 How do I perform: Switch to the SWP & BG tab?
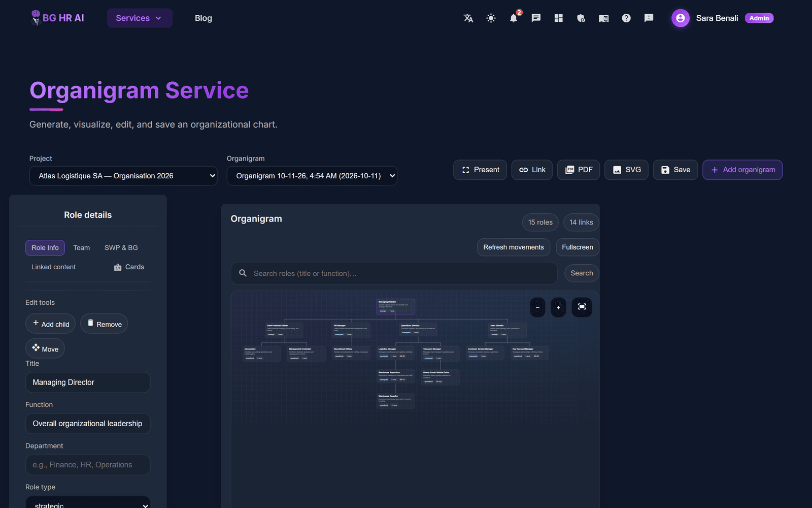click(x=121, y=248)
